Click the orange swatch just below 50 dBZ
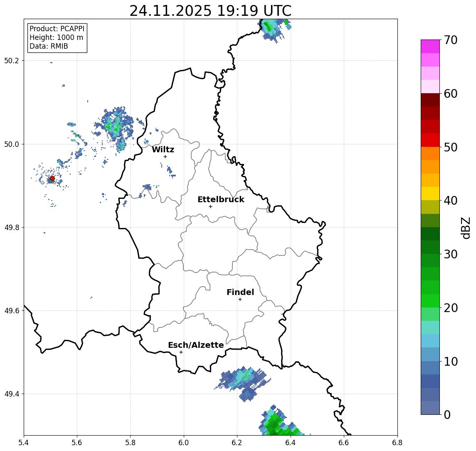Image resolution: width=476 pixels, height=451 pixels. point(430,154)
